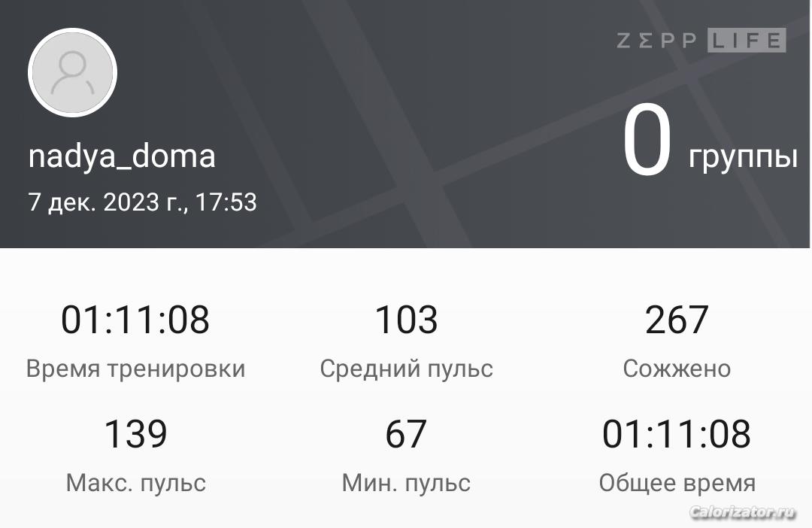The image size is (812, 528).
Task: Select the Мин. пульс label
Action: pos(407,482)
